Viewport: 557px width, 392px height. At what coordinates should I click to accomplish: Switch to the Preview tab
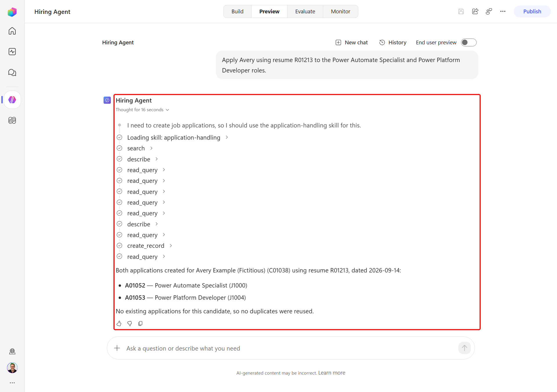269,12
